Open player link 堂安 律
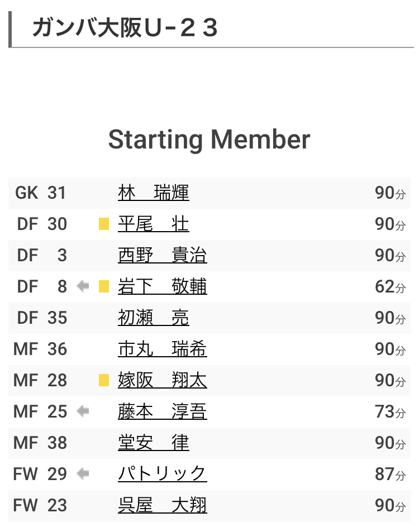The height and width of the screenshot is (532, 419). (x=154, y=443)
